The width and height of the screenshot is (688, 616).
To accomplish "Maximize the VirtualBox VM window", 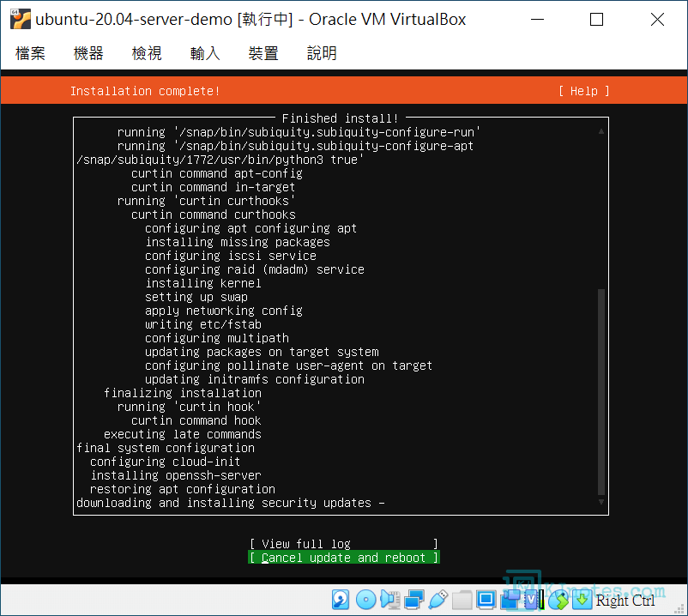I will tap(596, 20).
